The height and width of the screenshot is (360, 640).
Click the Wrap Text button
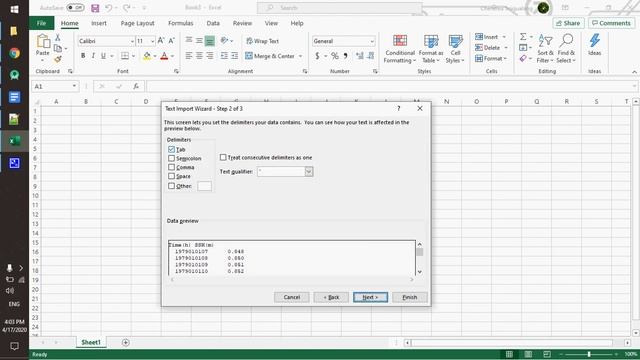[x=262, y=41]
